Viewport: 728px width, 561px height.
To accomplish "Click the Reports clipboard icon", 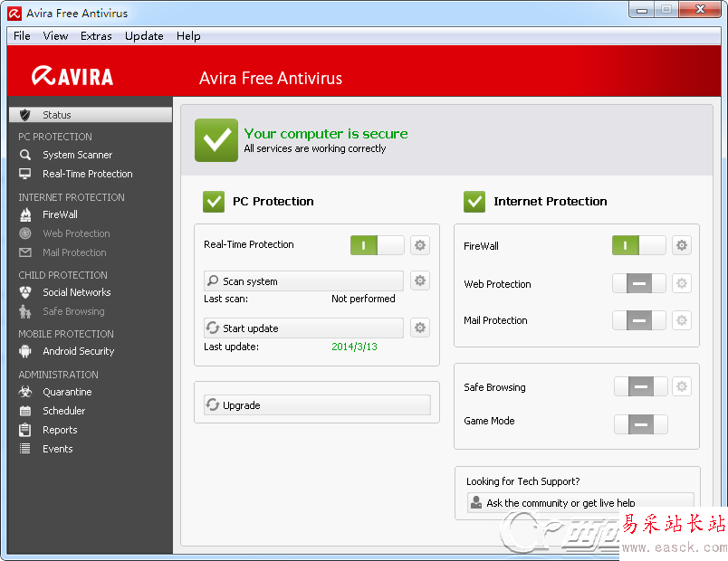I will [25, 430].
